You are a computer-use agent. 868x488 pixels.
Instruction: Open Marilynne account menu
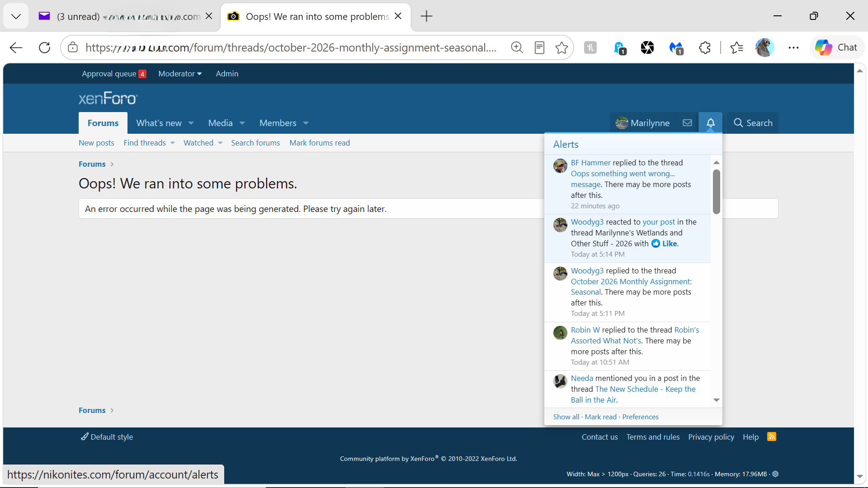coord(643,123)
